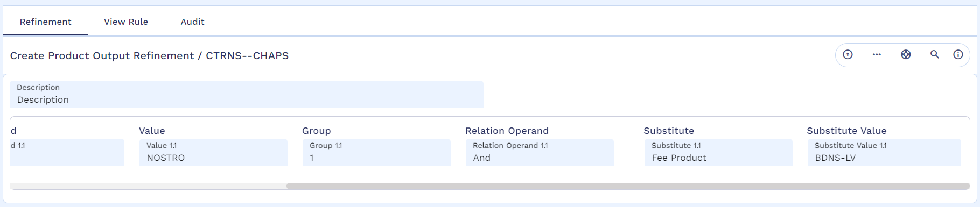Open the View Rule tab
Viewport: 980px width, 207px height.
coord(126,22)
